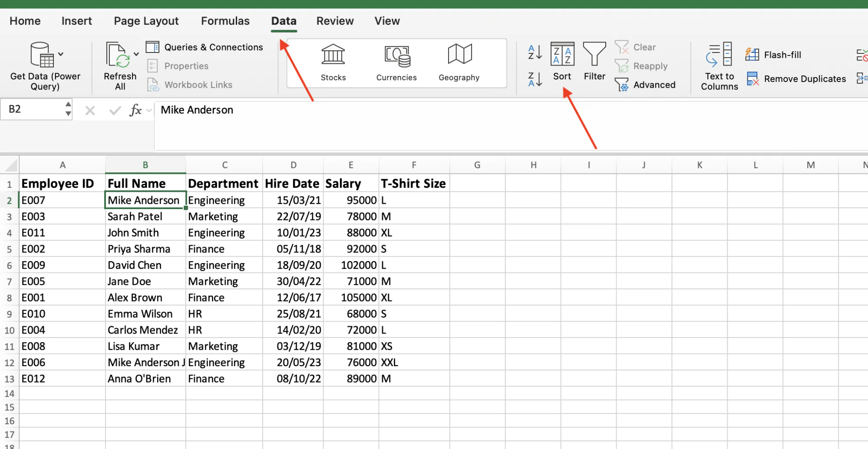
Task: Click the Properties button
Action: click(x=178, y=66)
